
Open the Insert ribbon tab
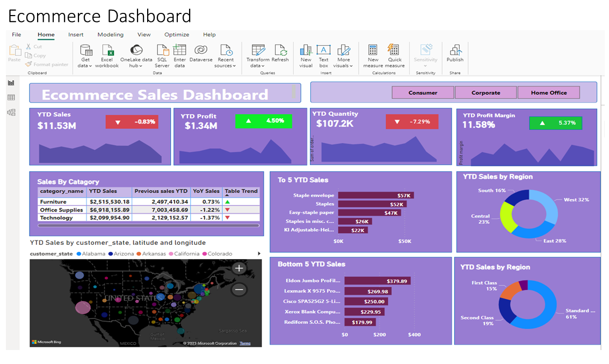pos(76,35)
